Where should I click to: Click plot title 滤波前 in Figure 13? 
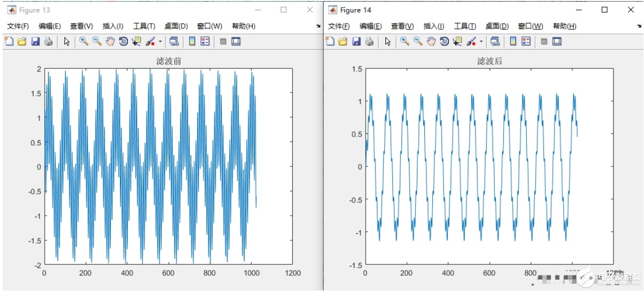168,61
